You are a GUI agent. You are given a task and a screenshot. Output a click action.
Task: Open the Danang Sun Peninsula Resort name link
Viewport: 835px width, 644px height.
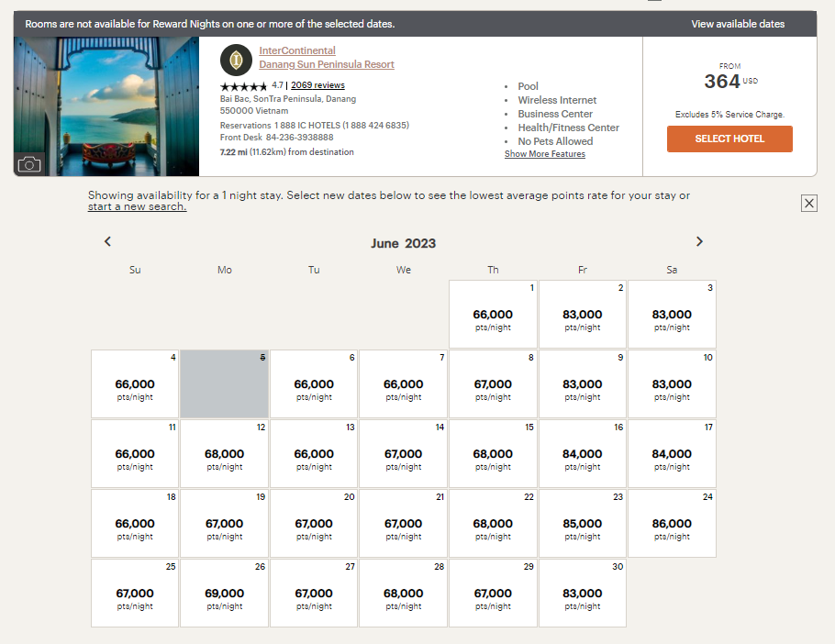click(326, 64)
